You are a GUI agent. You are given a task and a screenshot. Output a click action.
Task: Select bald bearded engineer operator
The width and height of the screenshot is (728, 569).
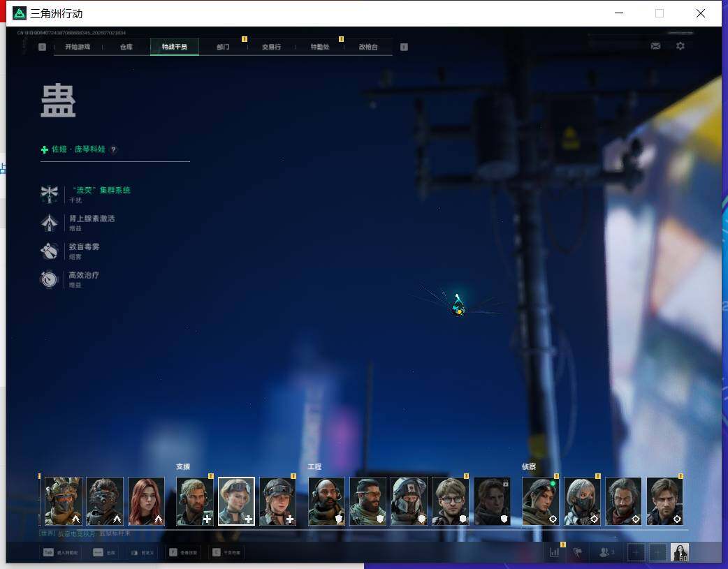(326, 501)
